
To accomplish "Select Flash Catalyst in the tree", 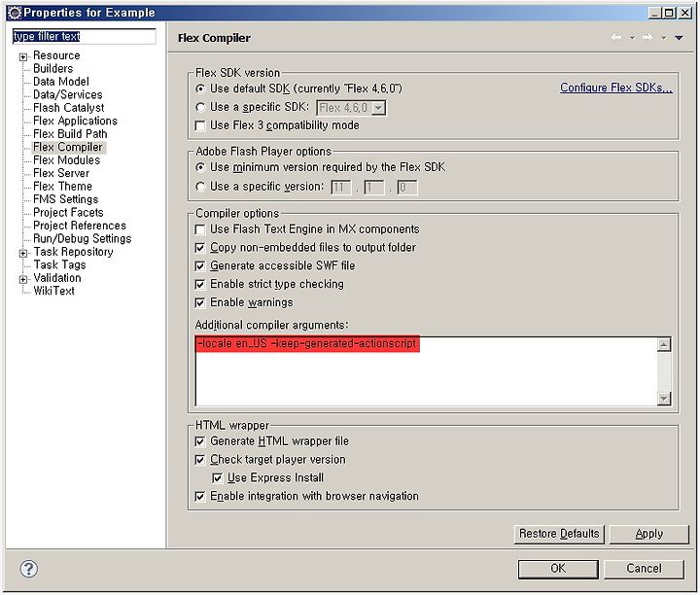I will pos(69,108).
